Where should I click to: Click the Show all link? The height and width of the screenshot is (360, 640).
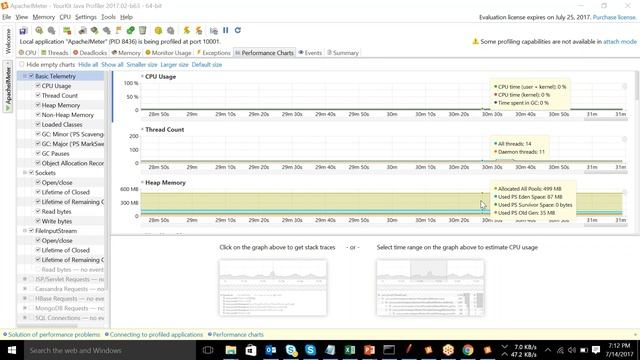tap(112, 64)
